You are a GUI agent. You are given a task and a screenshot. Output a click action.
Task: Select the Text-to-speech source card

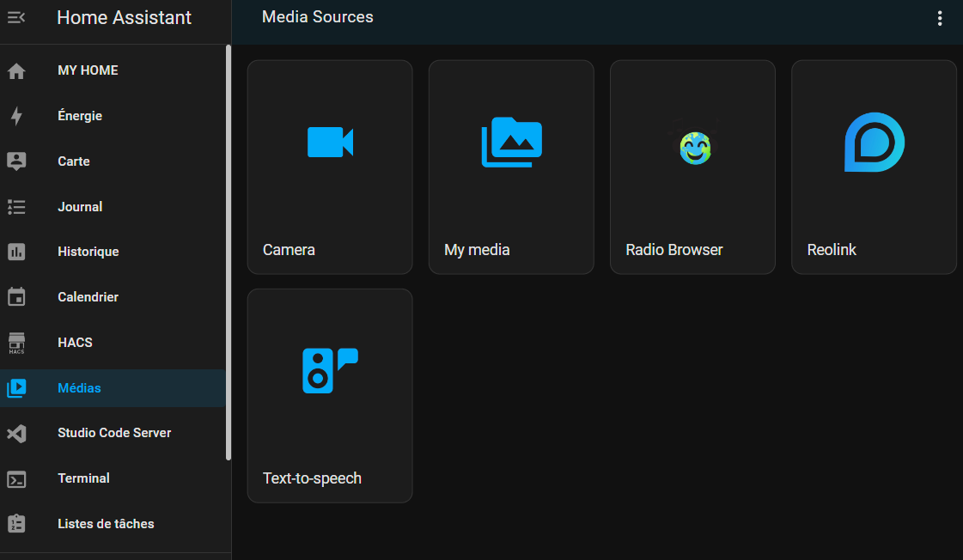(x=330, y=396)
